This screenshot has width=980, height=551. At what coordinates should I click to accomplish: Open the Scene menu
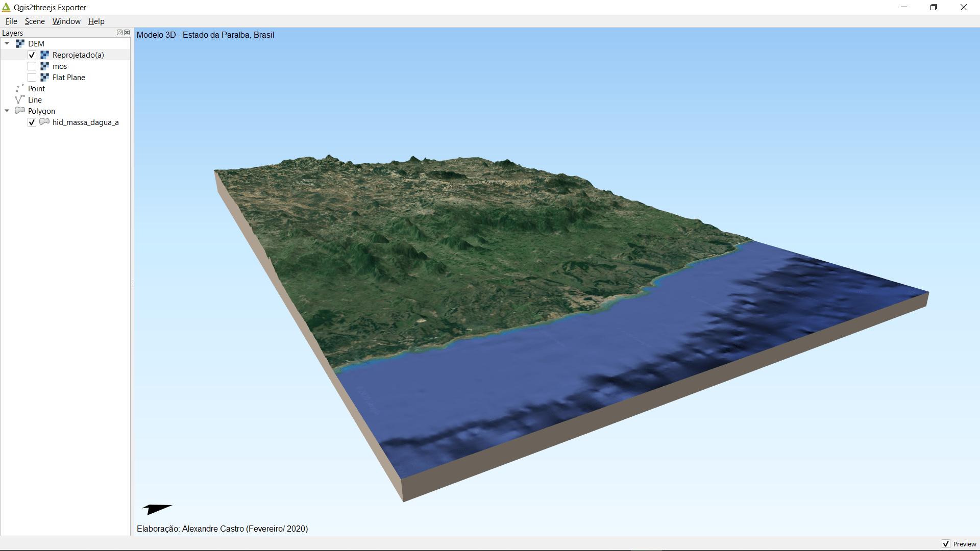point(35,21)
